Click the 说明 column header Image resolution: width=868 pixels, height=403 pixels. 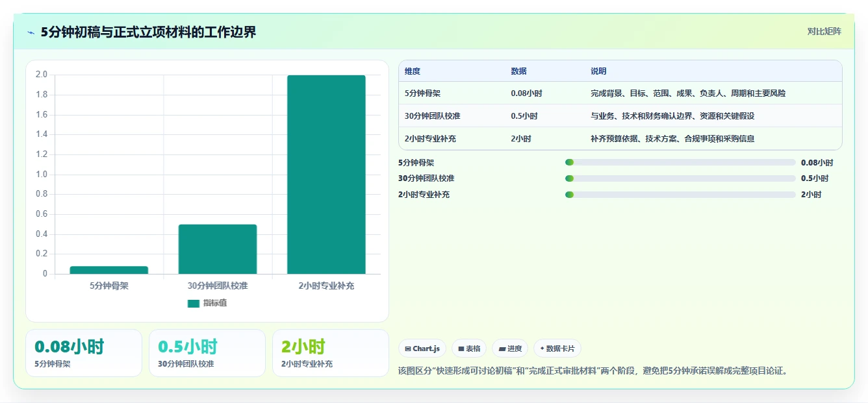click(x=598, y=71)
